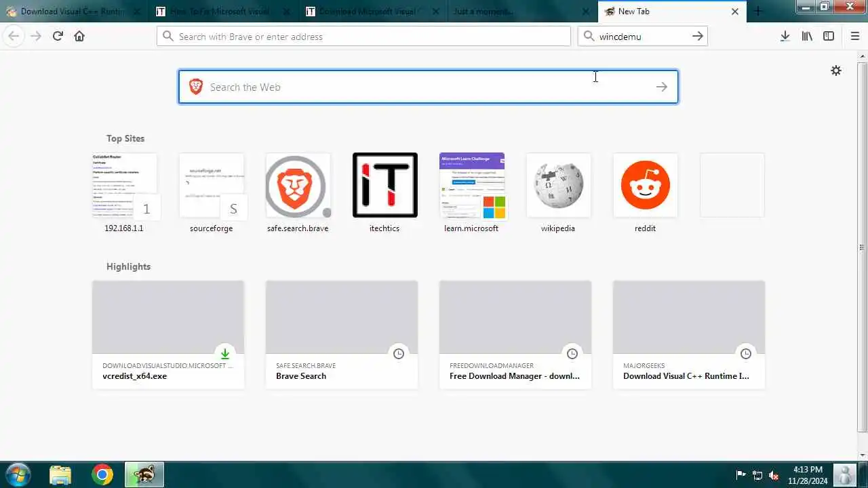The width and height of the screenshot is (868, 488).
Task: Click the raccoon browser taskbar icon
Action: (144, 475)
